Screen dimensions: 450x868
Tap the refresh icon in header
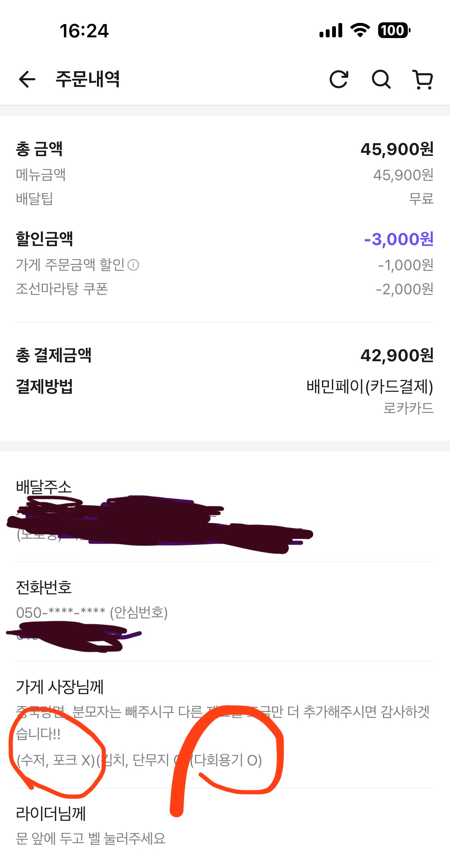(339, 79)
